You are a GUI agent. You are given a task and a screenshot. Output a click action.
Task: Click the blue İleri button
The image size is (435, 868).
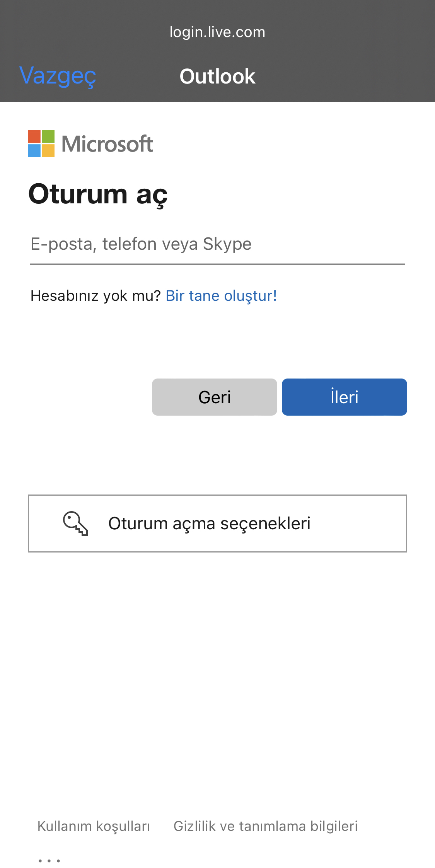tap(345, 397)
